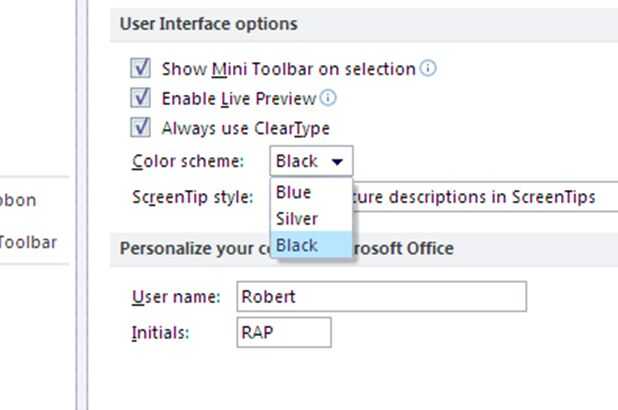This screenshot has width=618, height=410.
Task: Click the Personalize your copy section heading
Action: click(x=190, y=248)
